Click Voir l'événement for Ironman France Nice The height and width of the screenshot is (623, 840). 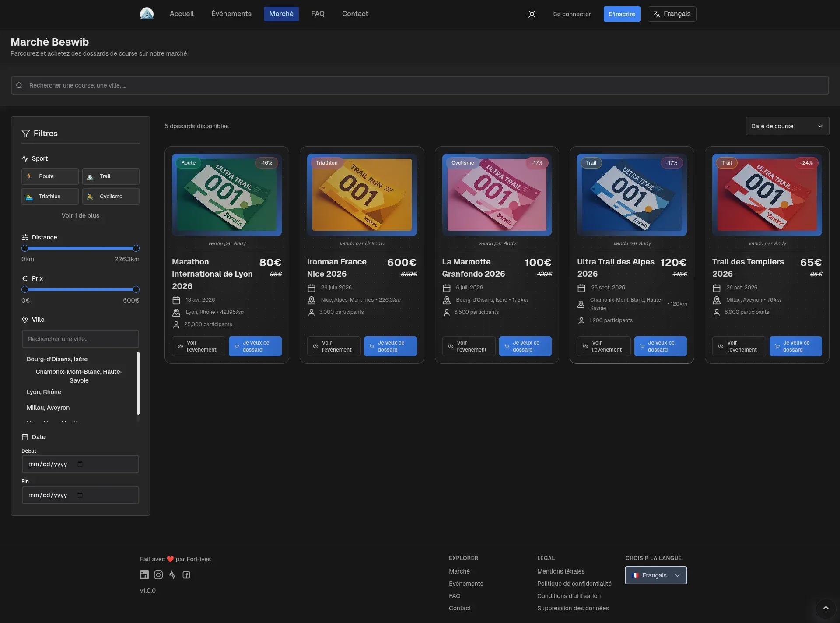pos(334,346)
